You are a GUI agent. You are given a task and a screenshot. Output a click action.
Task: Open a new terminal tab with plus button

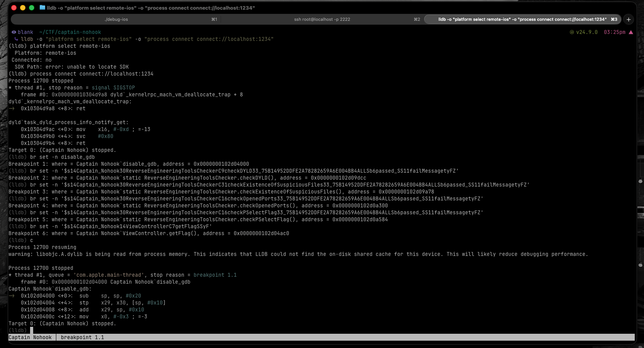(629, 19)
